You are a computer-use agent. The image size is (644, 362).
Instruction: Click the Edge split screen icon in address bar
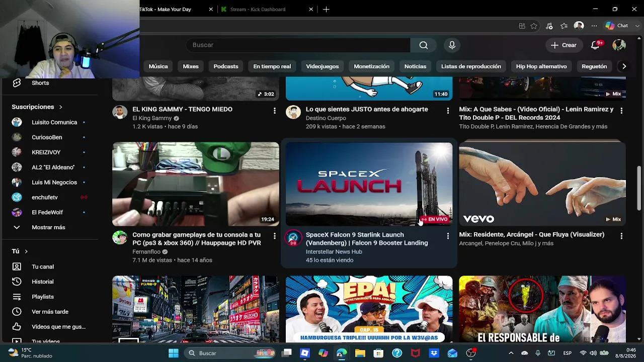pyautogui.click(x=522, y=26)
